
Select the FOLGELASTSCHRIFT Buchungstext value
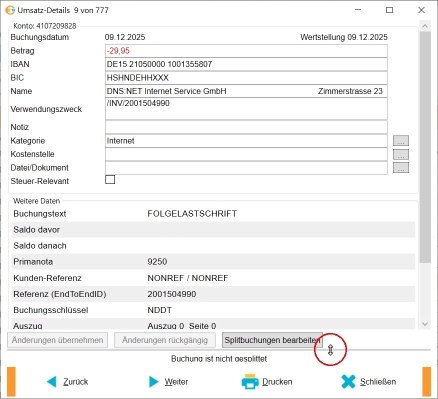[192, 214]
